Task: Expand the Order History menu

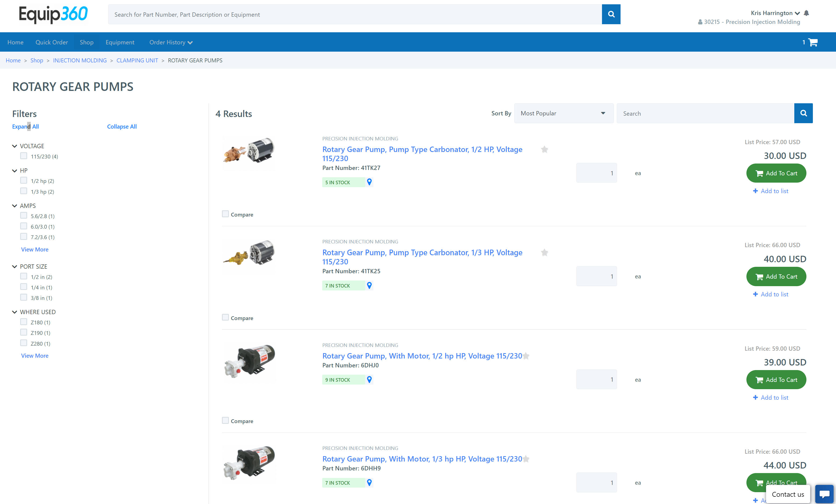Action: click(171, 42)
